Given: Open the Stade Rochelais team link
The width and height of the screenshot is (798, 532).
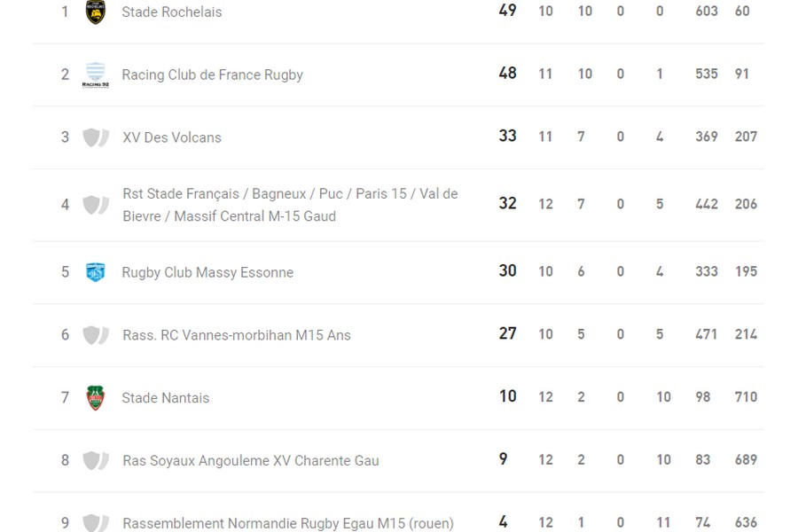Looking at the screenshot, I should (x=172, y=12).
